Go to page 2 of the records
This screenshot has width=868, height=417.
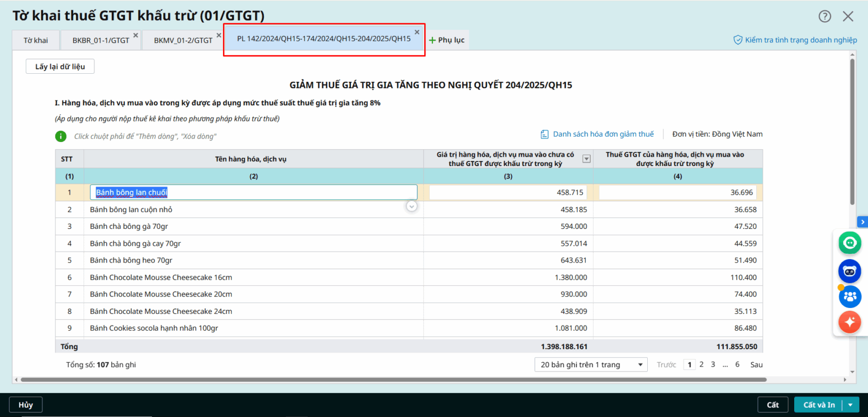click(x=701, y=364)
